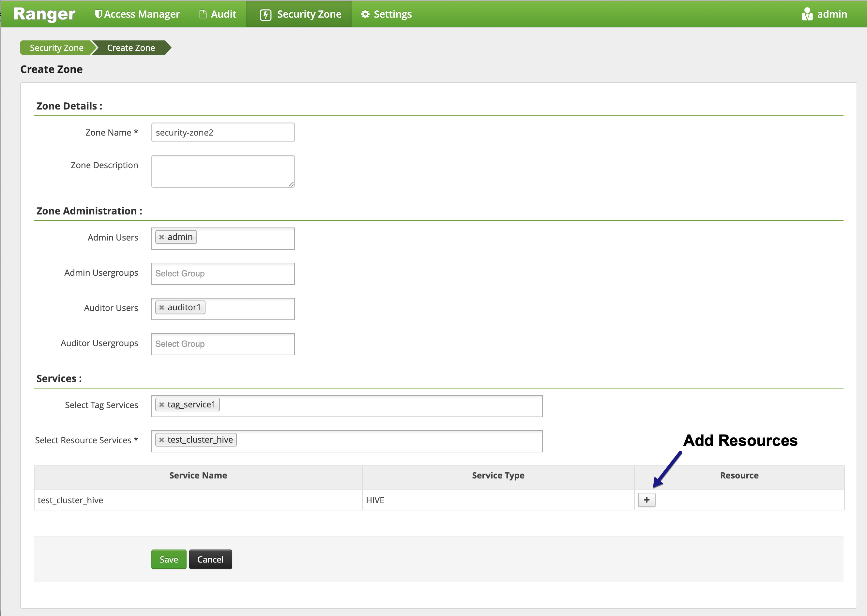Click the Access Manager shield icon

click(98, 14)
